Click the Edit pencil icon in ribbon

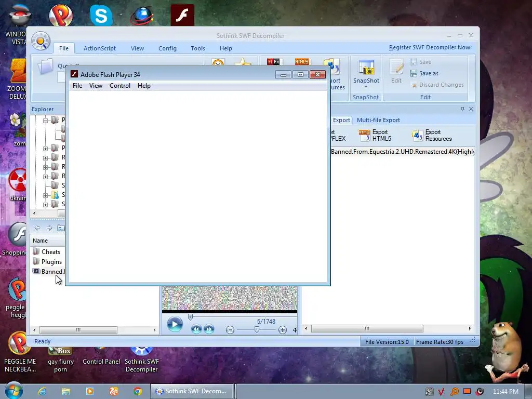click(396, 67)
